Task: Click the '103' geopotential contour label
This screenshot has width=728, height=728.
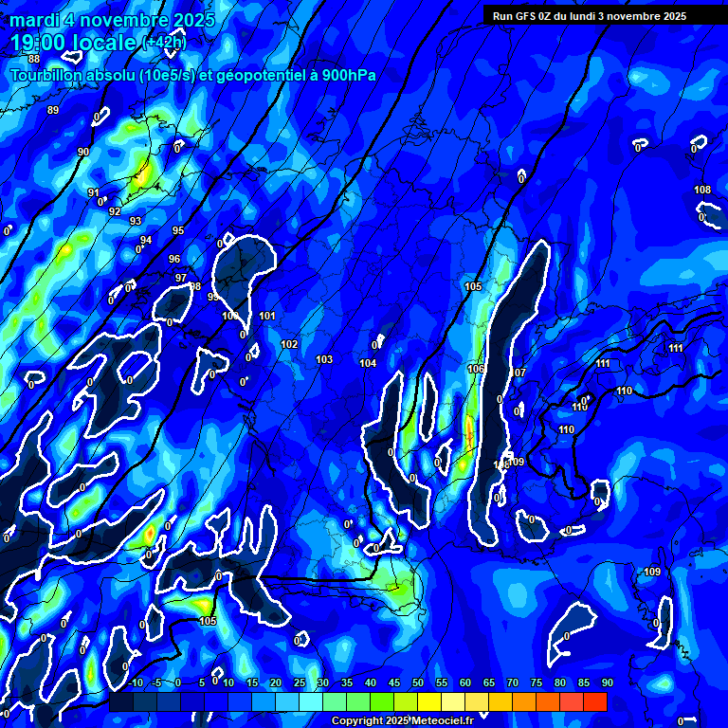Action: point(324,359)
